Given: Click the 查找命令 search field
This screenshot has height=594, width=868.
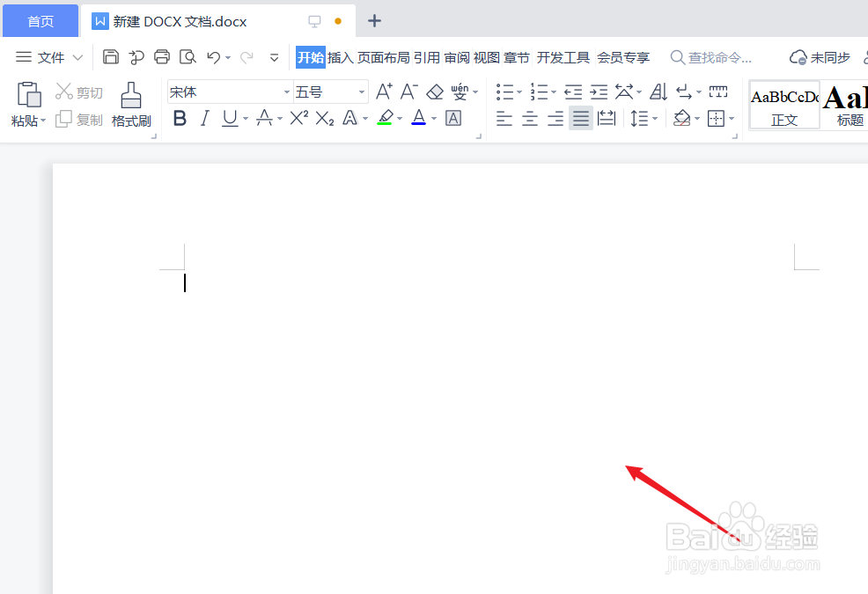Looking at the screenshot, I should click(x=711, y=57).
